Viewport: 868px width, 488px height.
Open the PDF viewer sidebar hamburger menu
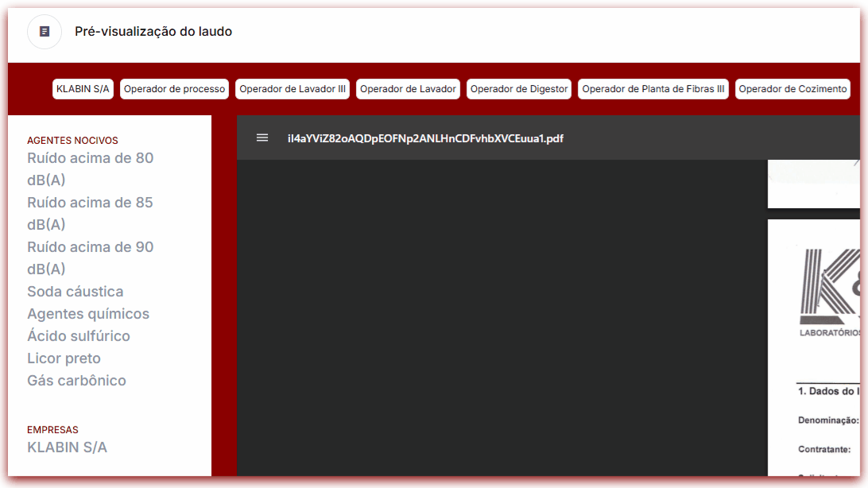(262, 137)
